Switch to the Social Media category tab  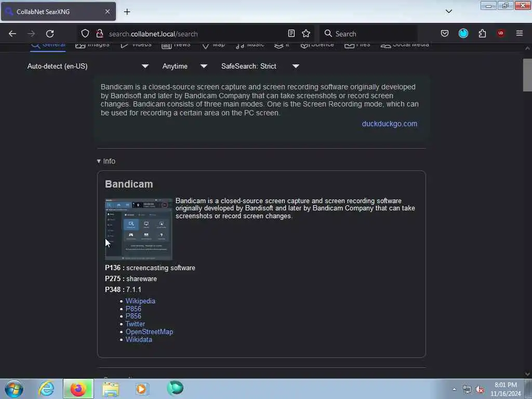coord(405,45)
